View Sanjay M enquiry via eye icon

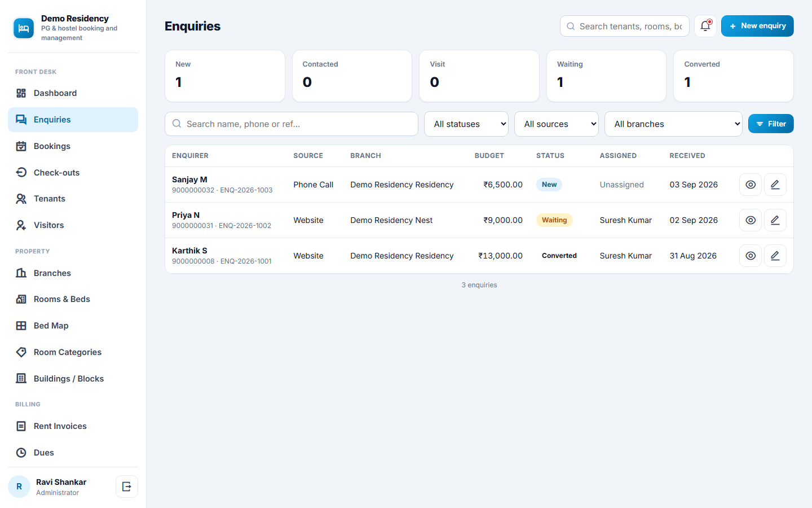tap(751, 185)
